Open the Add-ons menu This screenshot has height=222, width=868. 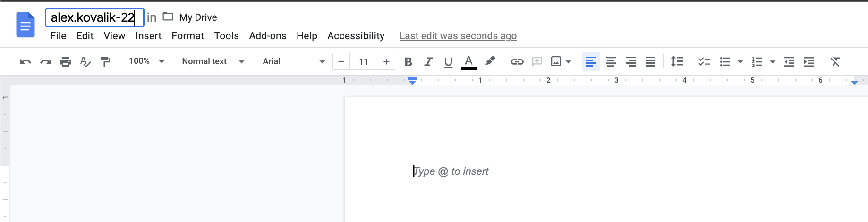pyautogui.click(x=267, y=36)
